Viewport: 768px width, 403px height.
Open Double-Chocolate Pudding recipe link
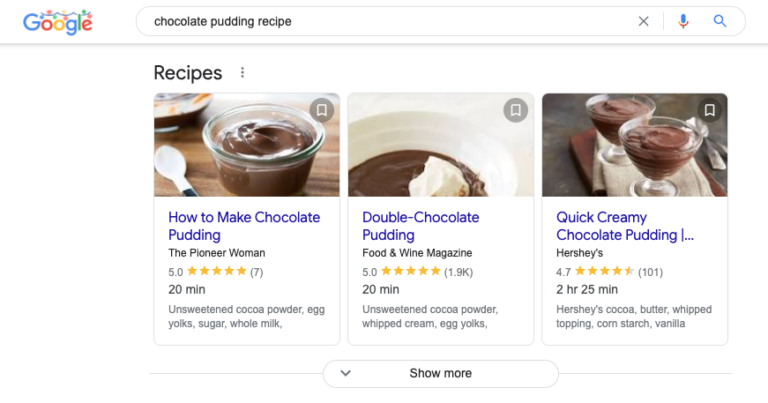pos(420,226)
